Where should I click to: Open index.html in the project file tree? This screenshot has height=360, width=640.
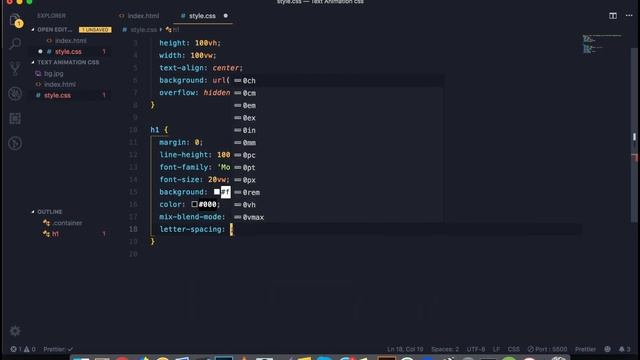click(x=60, y=84)
